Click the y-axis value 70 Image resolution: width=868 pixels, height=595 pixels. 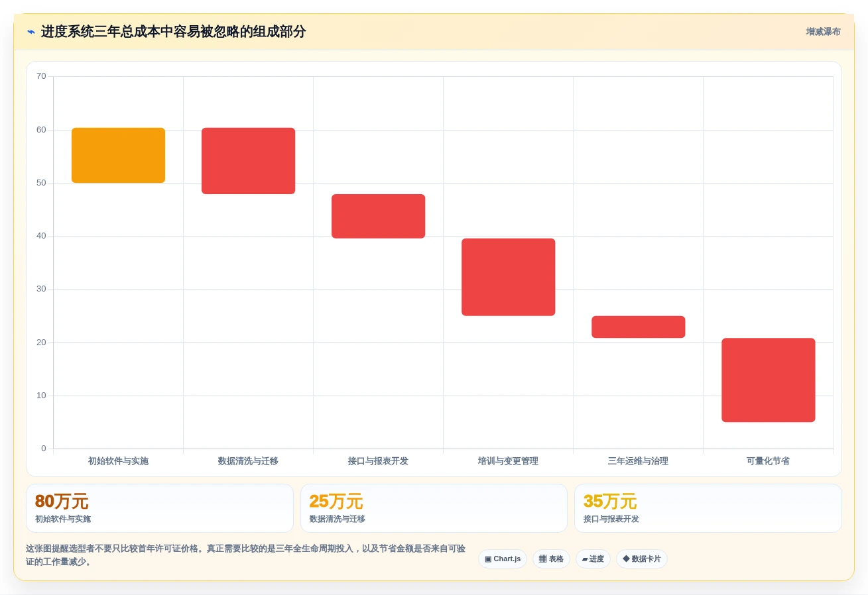(x=41, y=76)
